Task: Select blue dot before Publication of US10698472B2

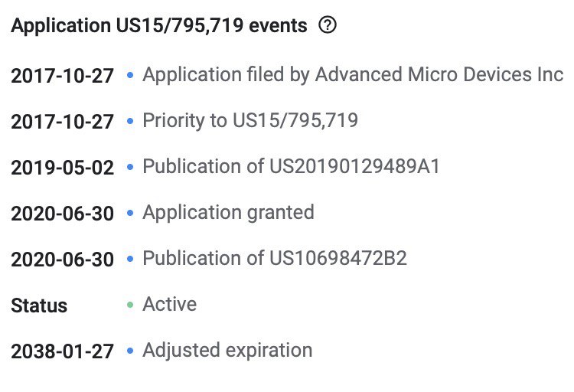Action: 130,259
